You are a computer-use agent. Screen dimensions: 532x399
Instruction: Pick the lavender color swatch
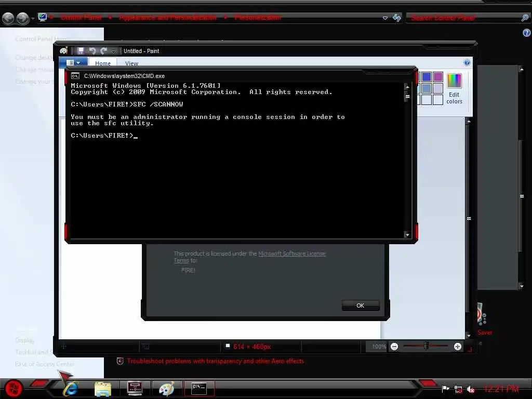click(x=438, y=88)
